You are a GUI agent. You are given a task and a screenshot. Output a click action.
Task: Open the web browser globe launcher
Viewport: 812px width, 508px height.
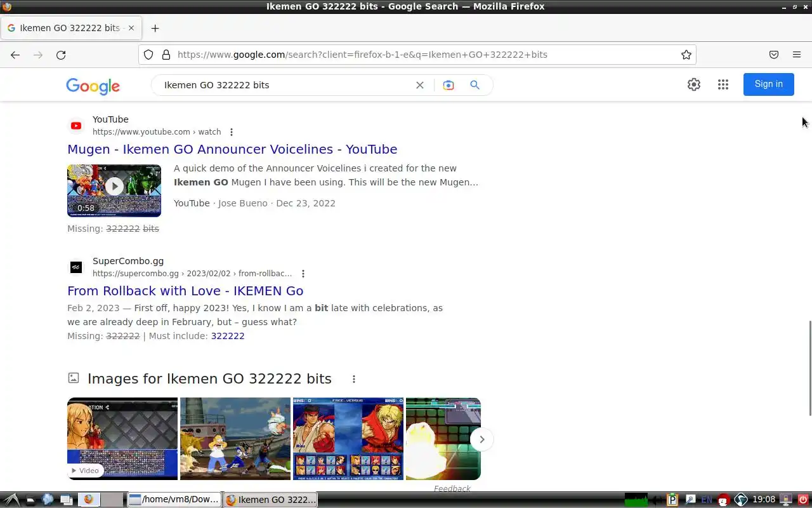48,500
